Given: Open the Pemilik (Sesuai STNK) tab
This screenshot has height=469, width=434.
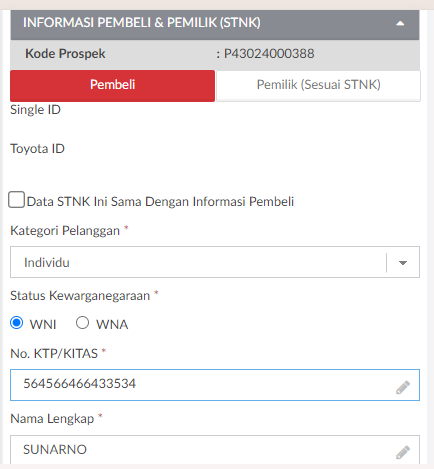Looking at the screenshot, I should click(318, 85).
